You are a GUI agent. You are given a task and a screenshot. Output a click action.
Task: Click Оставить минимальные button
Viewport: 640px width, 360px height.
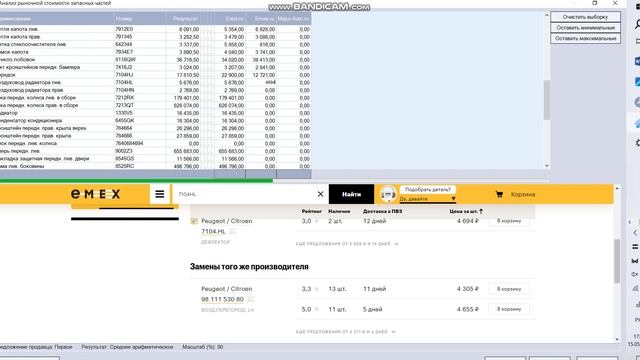(585, 28)
